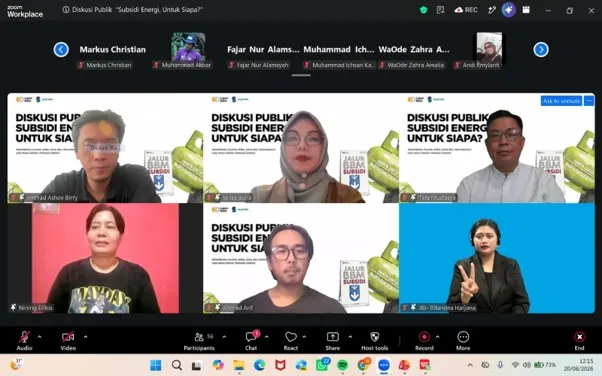Select JBI-Rilandea Harjana interpreter video tile
The width and height of the screenshot is (602, 376).
497,258
